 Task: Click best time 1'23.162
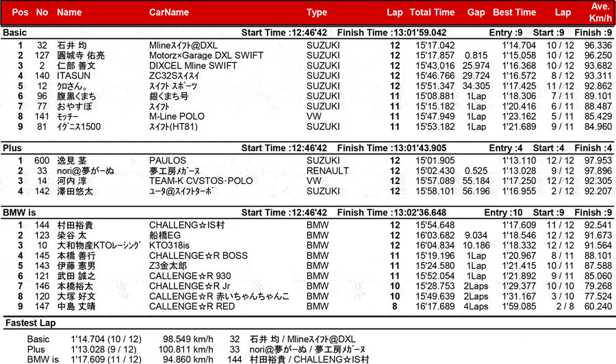(519, 116)
